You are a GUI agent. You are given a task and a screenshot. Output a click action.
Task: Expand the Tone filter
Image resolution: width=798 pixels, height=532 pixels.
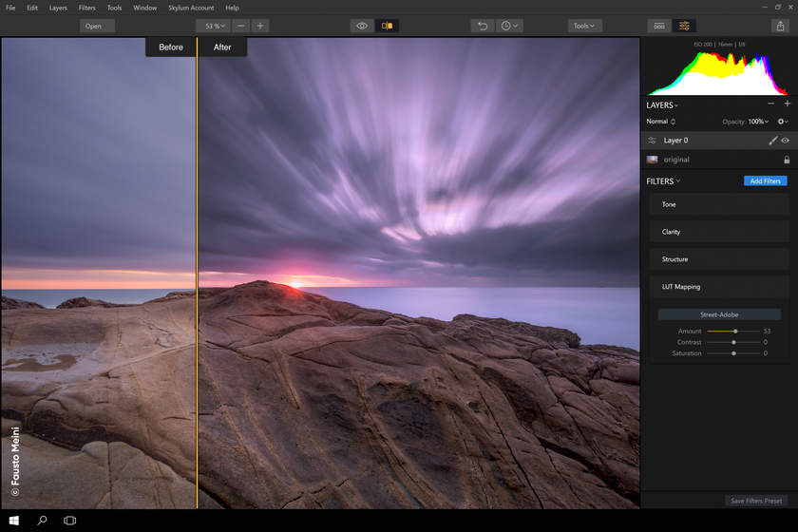[x=719, y=204]
